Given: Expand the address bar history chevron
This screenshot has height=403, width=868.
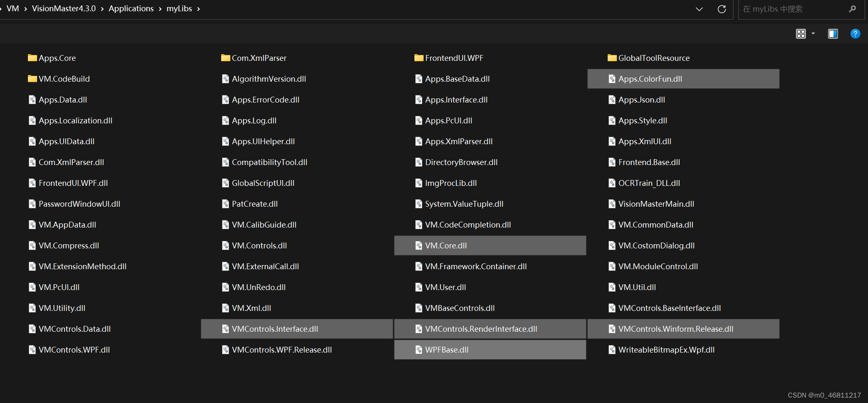Looking at the screenshot, I should click(x=699, y=9).
